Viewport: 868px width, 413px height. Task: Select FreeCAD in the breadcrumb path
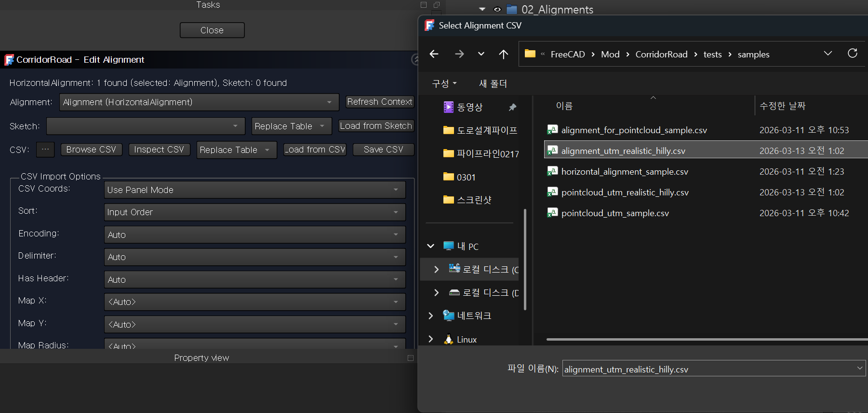(x=568, y=55)
